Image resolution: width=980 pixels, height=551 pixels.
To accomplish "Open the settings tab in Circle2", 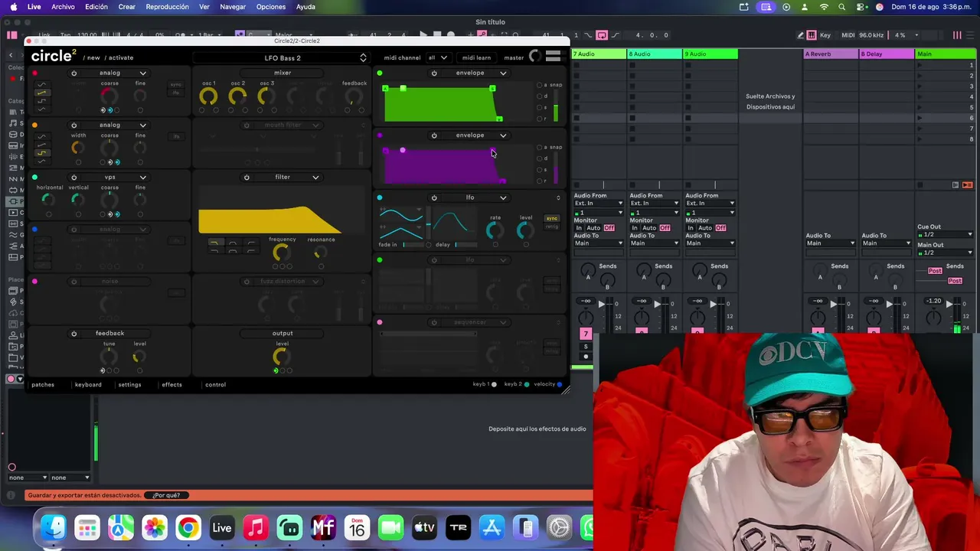I will [129, 384].
